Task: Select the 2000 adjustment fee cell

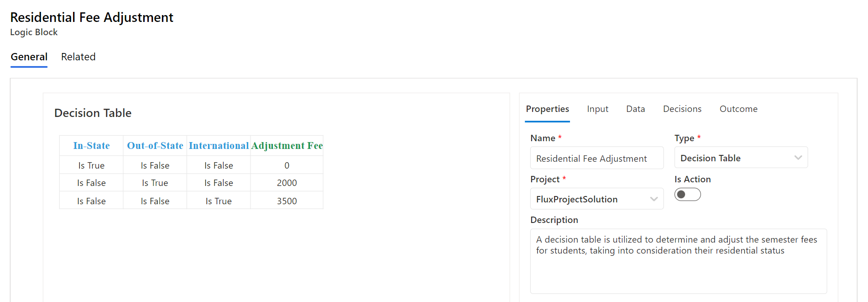Action: (x=287, y=182)
